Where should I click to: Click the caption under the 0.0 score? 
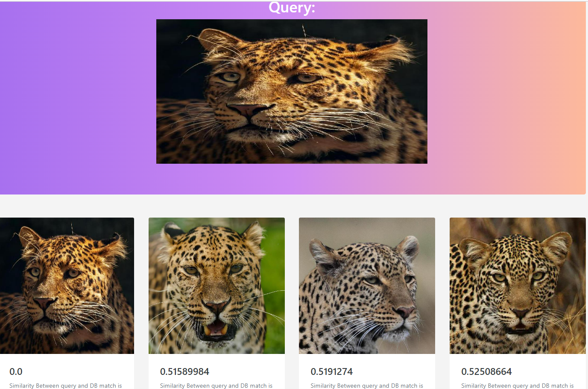coord(66,386)
